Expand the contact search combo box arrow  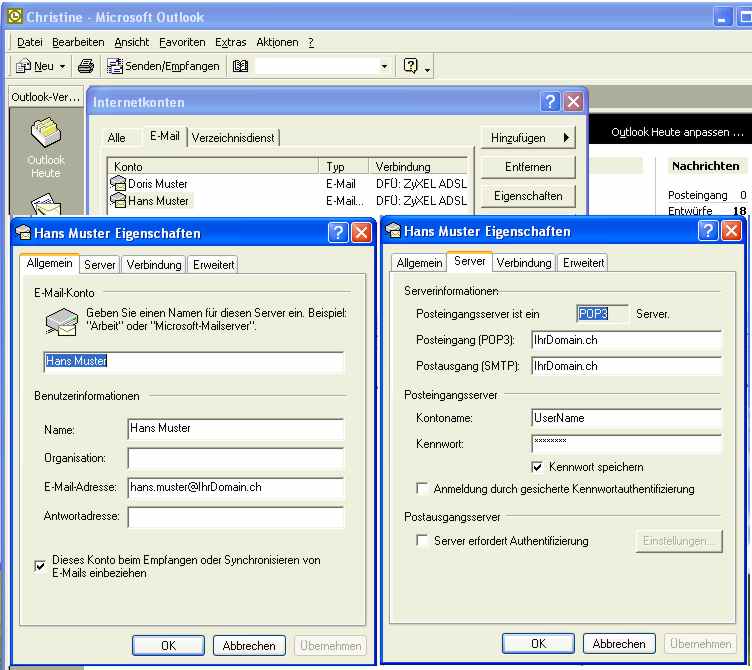click(384, 66)
